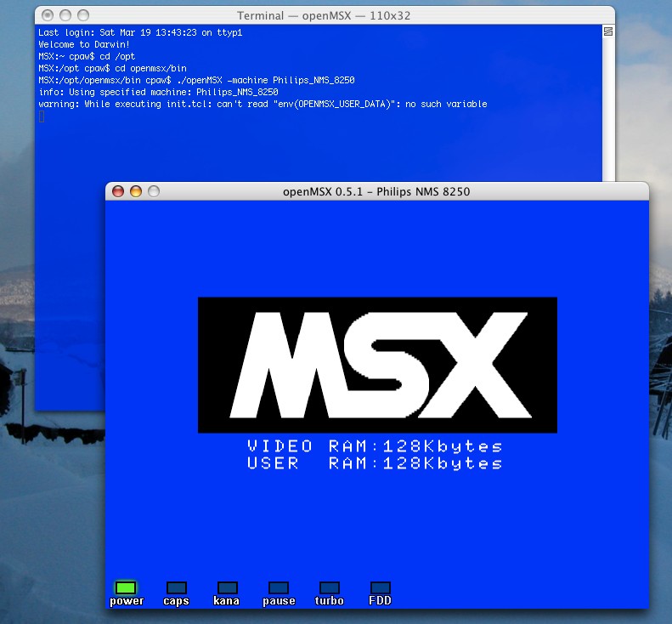Click the init.tcl warning line
Image resolution: width=672 pixels, height=624 pixels.
pyautogui.click(x=263, y=105)
